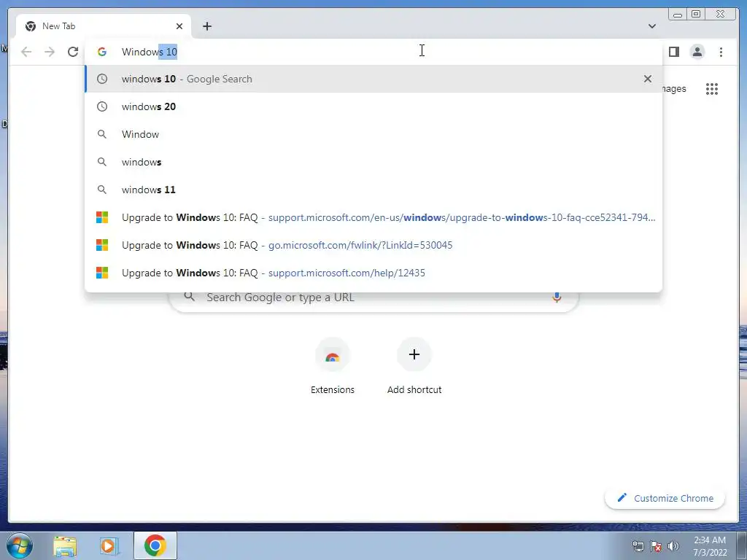This screenshot has width=747, height=560.
Task: Open the profile avatar menu
Action: [697, 52]
